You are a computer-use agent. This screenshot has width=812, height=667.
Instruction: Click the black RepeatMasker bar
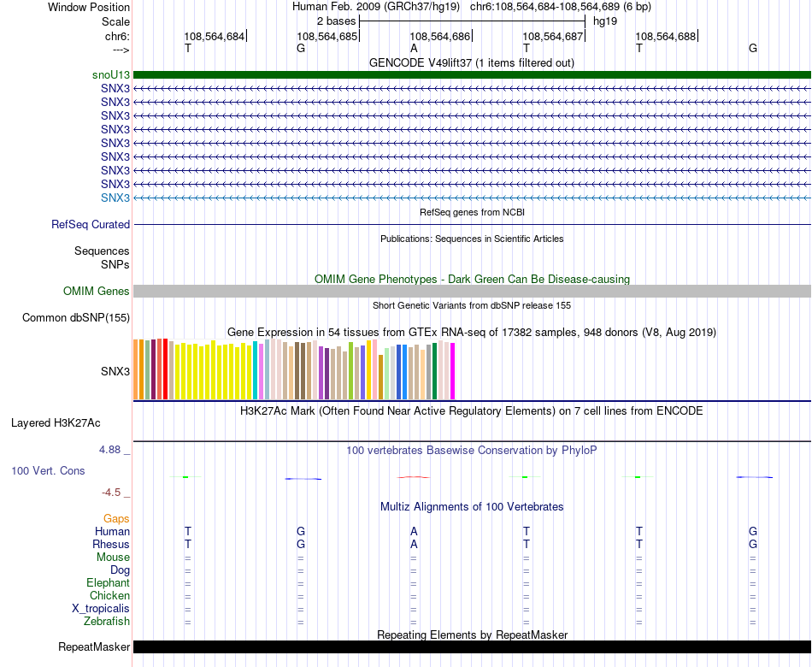coord(472,646)
